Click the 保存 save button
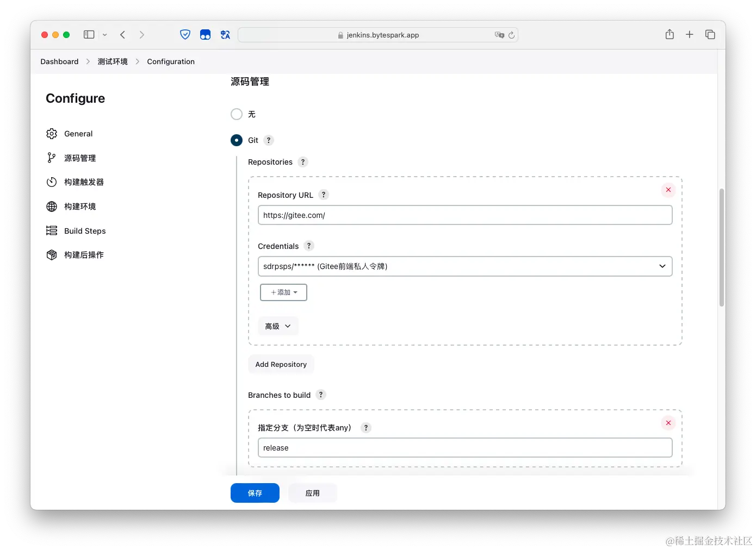 click(255, 493)
